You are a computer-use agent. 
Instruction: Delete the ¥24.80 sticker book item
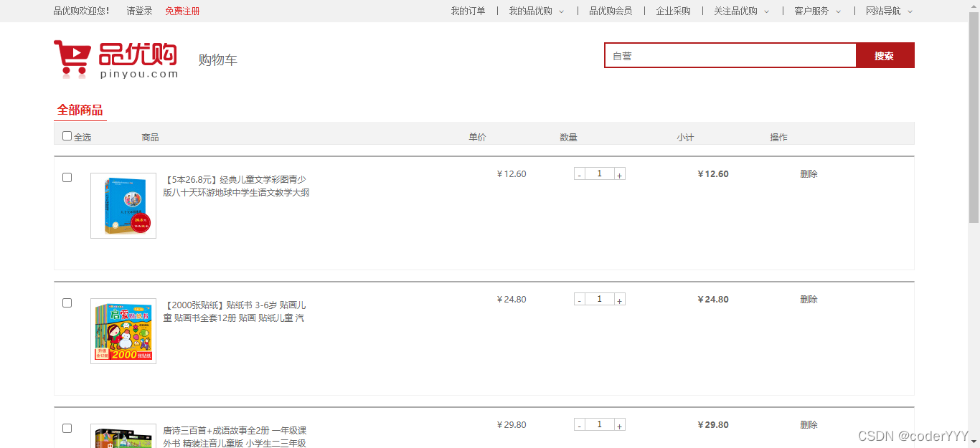tap(809, 299)
